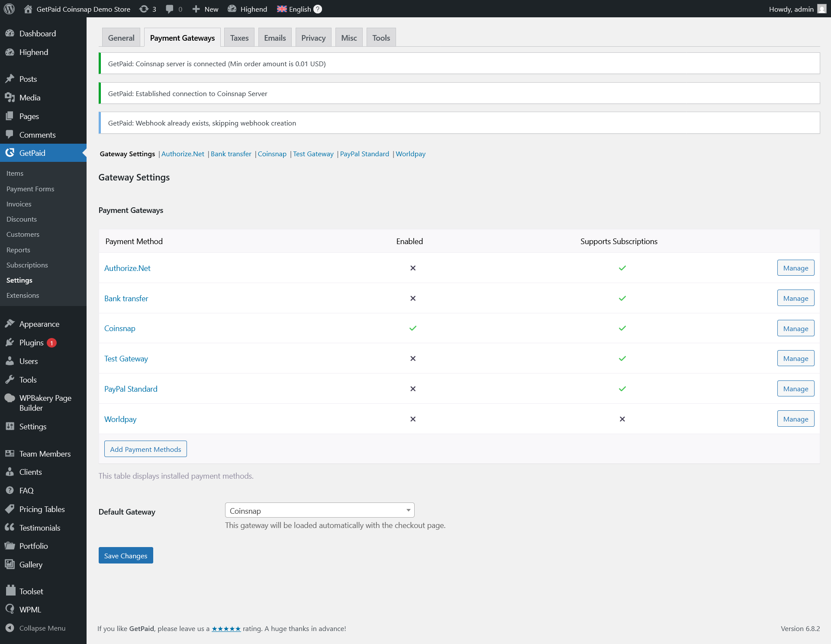831x644 pixels.
Task: Click the Testimonials quote icon
Action: pos(10,528)
